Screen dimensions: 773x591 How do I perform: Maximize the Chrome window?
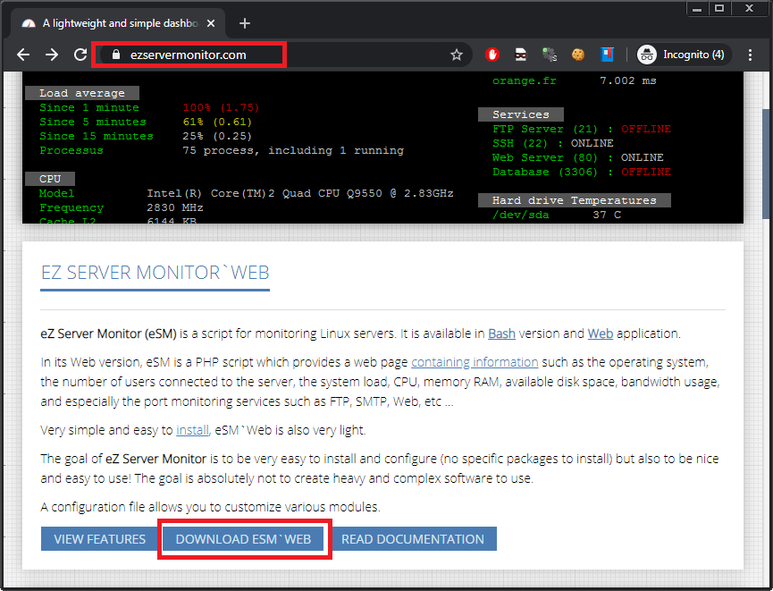(720, 9)
